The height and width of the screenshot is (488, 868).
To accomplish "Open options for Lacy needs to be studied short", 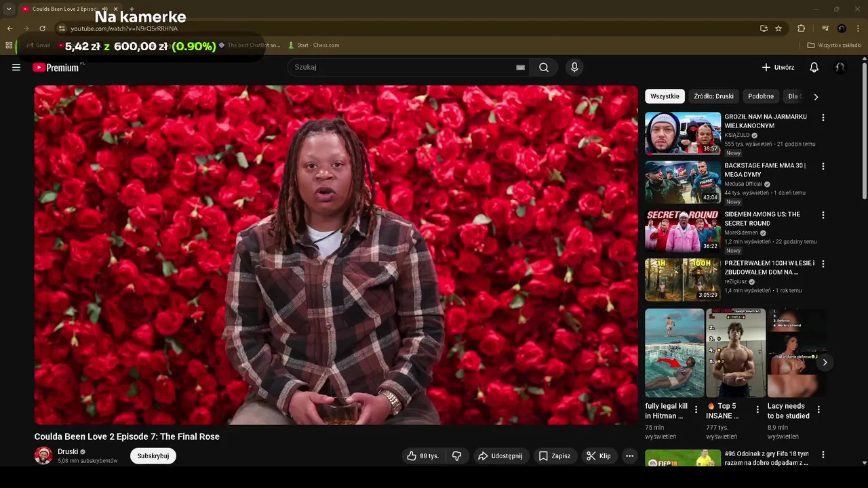I will point(818,409).
